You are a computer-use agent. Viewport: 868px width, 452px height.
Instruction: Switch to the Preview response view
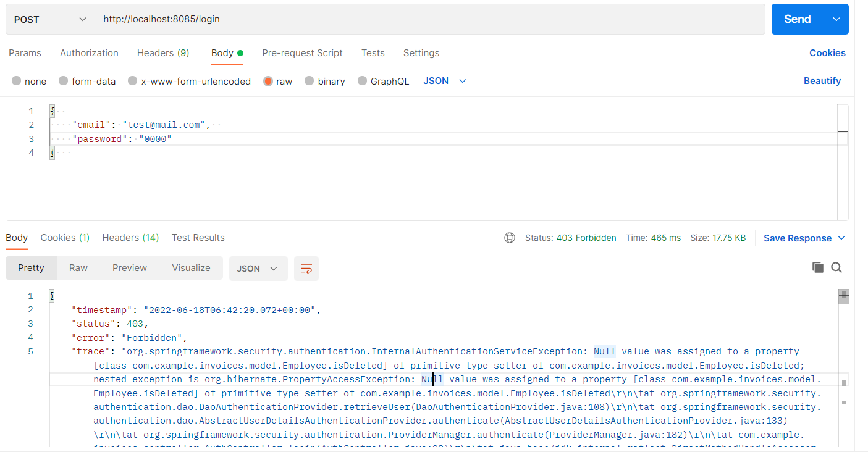pos(130,268)
